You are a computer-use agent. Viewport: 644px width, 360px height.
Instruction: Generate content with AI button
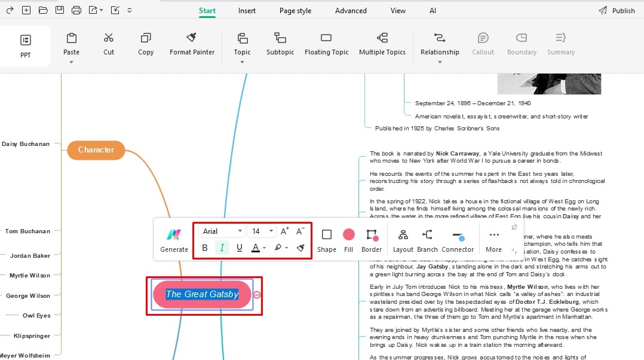[174, 241]
